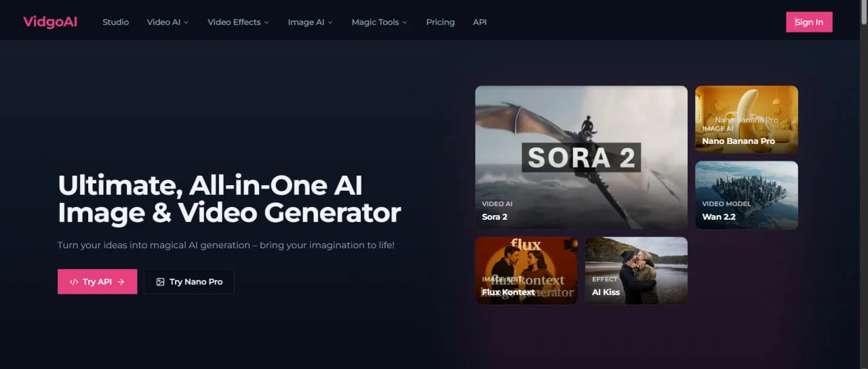The width and height of the screenshot is (868, 369).
Task: Open the Nano Banana Pro card
Action: tap(747, 119)
